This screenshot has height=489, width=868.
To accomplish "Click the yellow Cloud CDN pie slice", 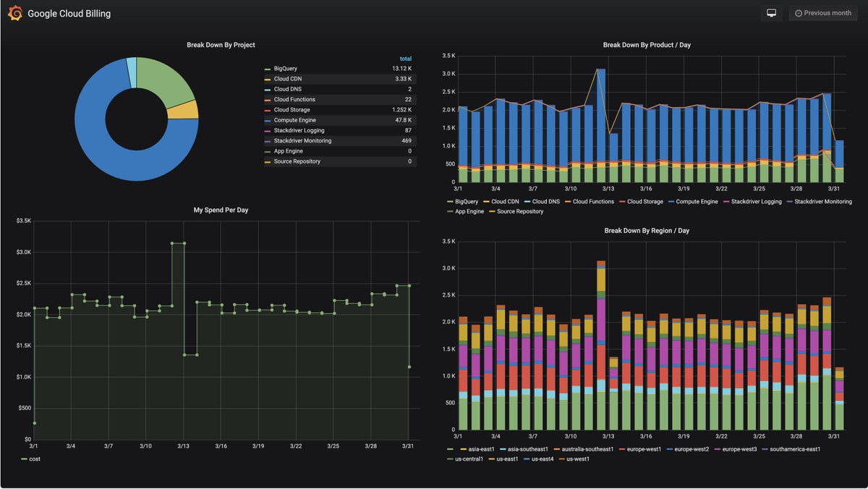I will pyautogui.click(x=183, y=110).
